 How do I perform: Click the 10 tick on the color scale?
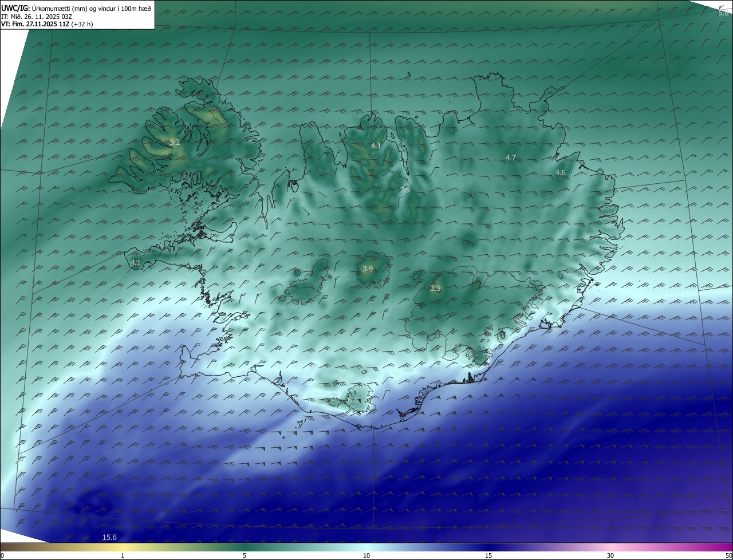pyautogui.click(x=366, y=555)
